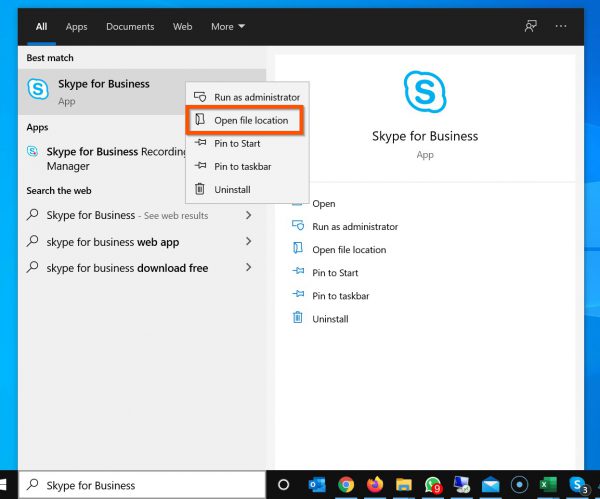Screen dimensions: 600x499
Task: Expand the 'skype for business web app' arrow
Action: pyautogui.click(x=248, y=241)
